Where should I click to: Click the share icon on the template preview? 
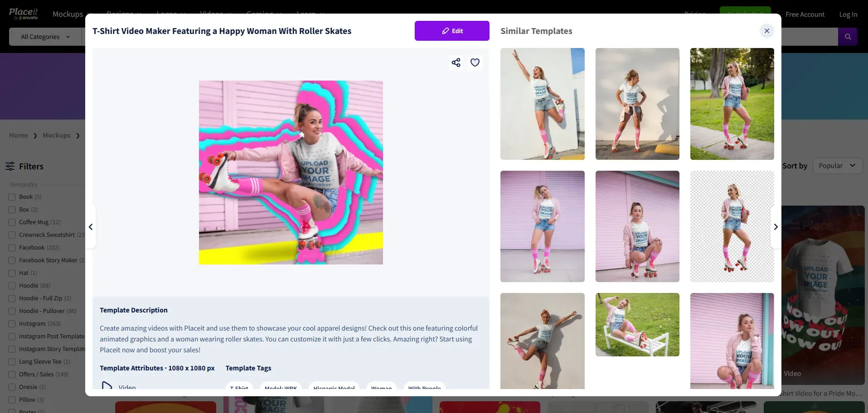click(x=456, y=62)
